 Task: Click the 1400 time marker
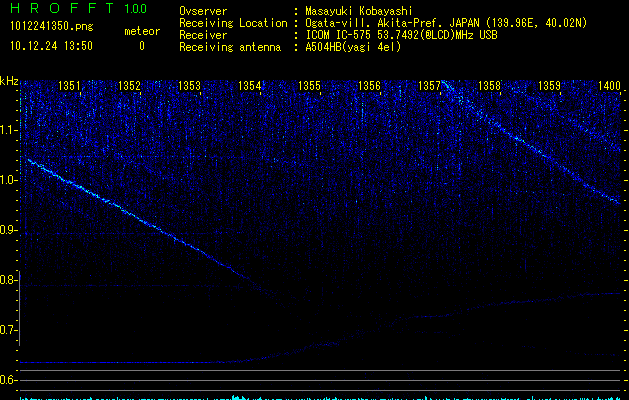[610, 86]
